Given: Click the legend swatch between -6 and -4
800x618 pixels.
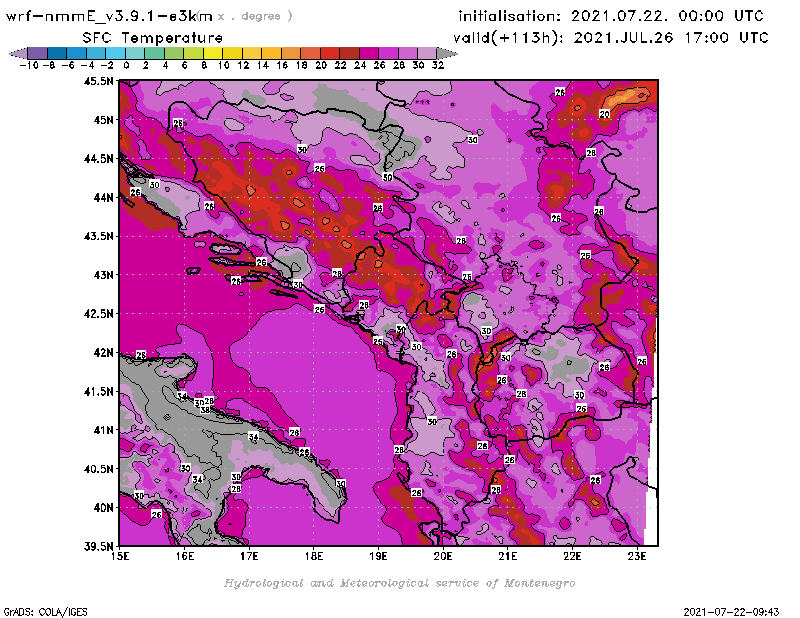Looking at the screenshot, I should [77, 53].
